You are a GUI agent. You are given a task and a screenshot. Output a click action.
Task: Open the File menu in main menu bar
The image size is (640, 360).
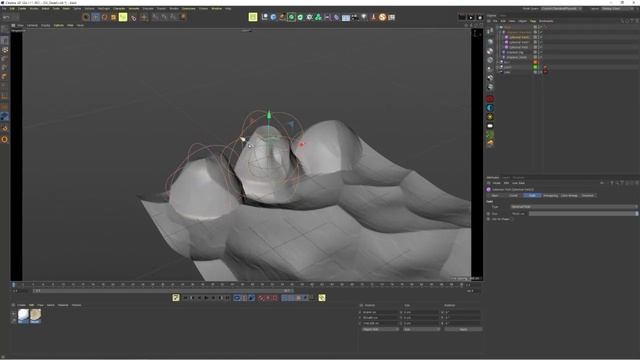[x=4, y=8]
